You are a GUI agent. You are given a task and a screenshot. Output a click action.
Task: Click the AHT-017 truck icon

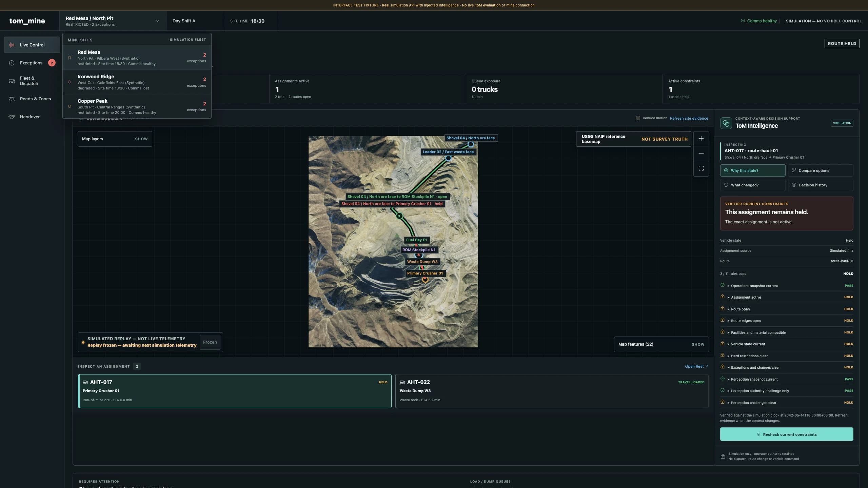tap(85, 382)
